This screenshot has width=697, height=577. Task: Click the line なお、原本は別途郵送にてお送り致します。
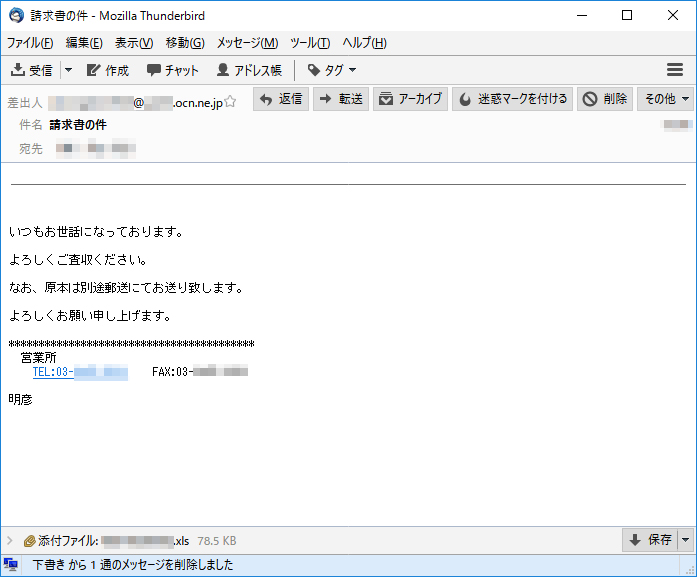pos(126,288)
